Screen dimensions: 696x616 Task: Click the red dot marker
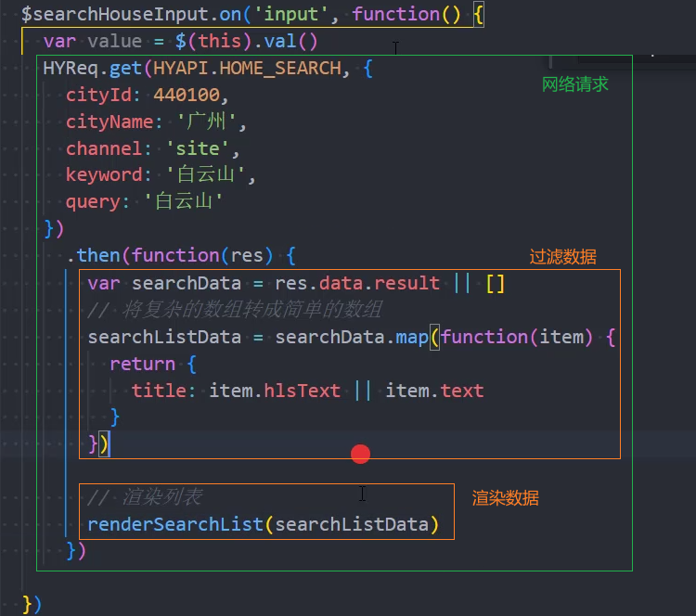[x=361, y=454]
